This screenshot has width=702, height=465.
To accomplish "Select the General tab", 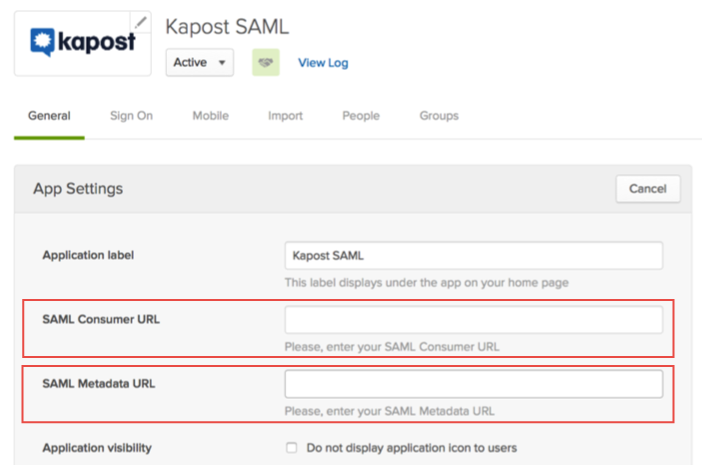I will coord(49,116).
